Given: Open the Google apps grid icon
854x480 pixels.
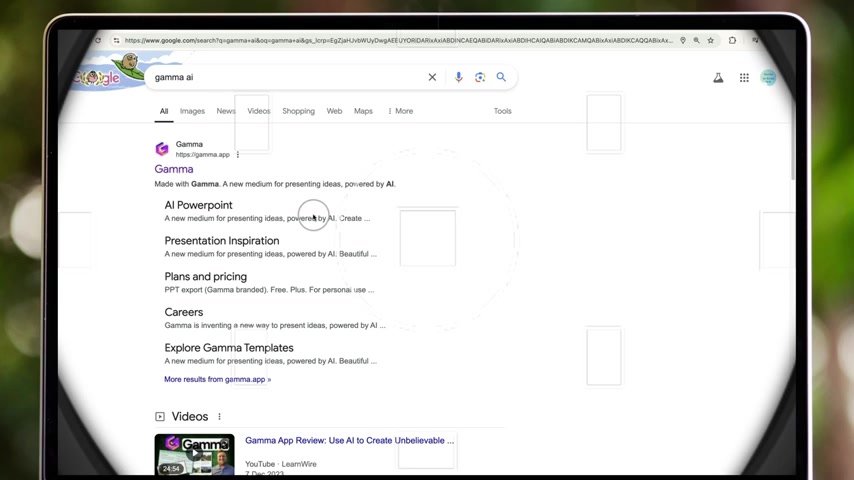Looking at the screenshot, I should (744, 78).
